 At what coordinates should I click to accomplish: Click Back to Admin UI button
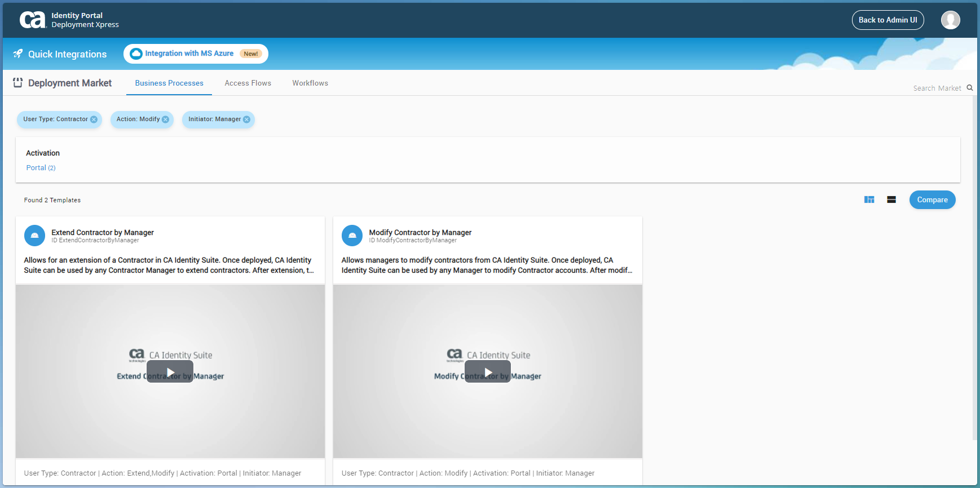pos(888,20)
